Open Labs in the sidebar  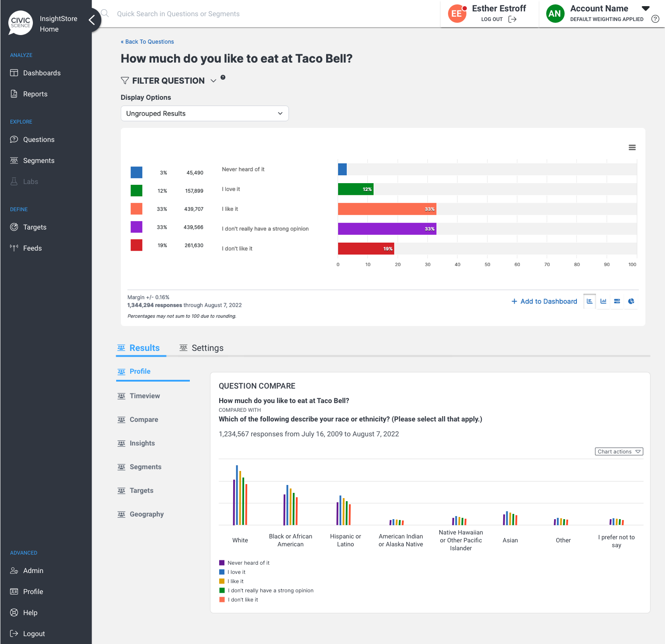pyautogui.click(x=24, y=181)
